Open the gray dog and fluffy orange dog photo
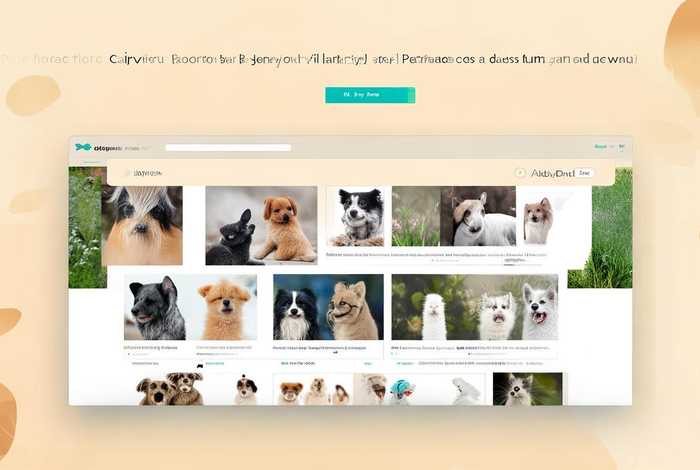The image size is (700, 470). [191, 307]
